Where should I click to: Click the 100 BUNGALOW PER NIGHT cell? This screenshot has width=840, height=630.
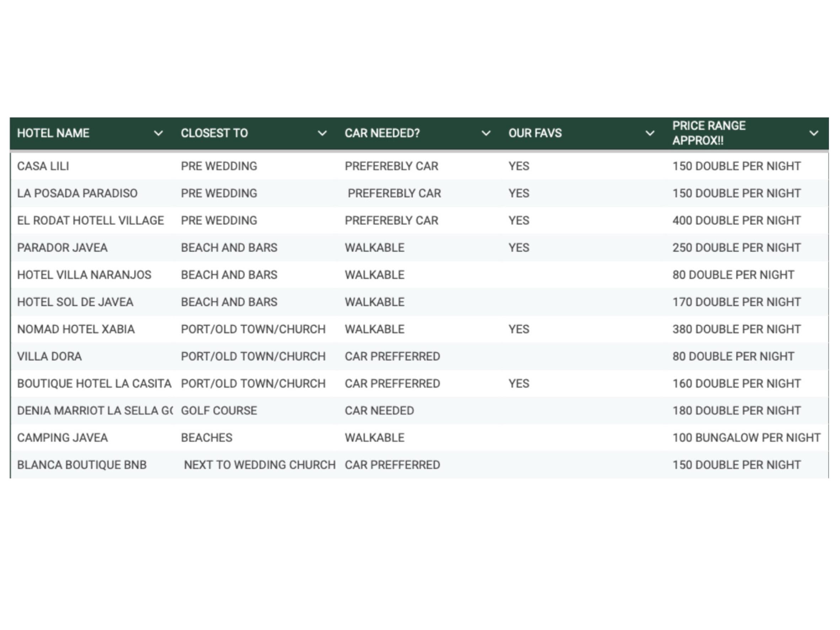pyautogui.click(x=746, y=438)
